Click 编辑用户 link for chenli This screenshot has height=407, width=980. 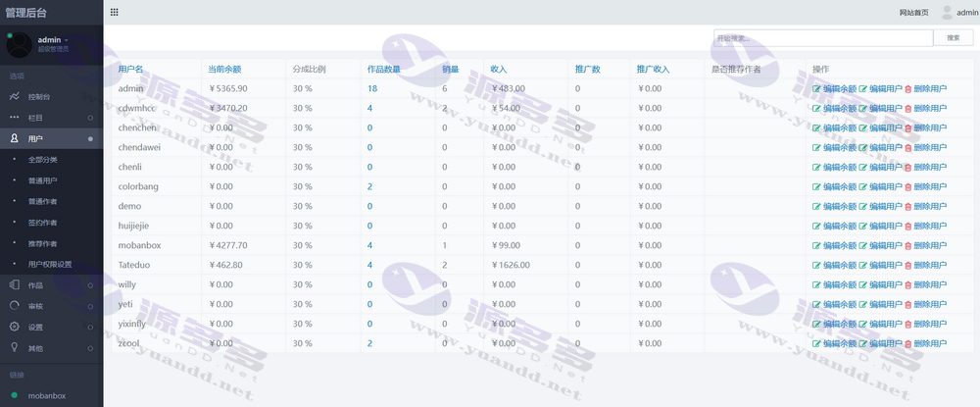click(886, 167)
